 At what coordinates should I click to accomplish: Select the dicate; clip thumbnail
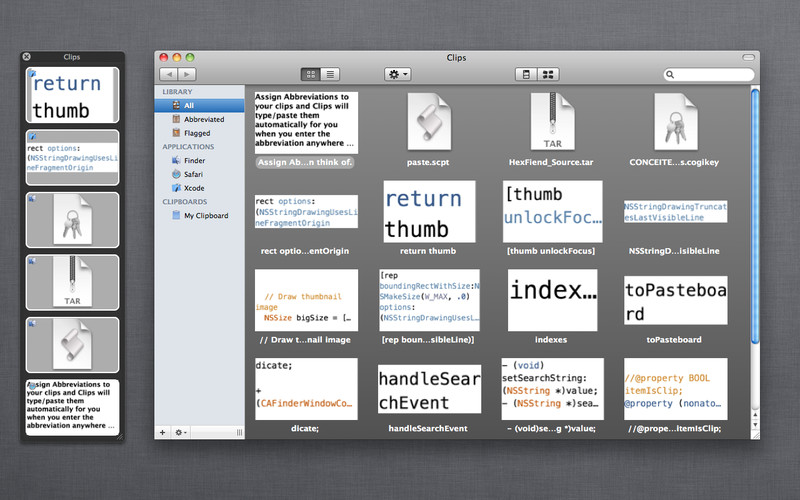coord(306,389)
